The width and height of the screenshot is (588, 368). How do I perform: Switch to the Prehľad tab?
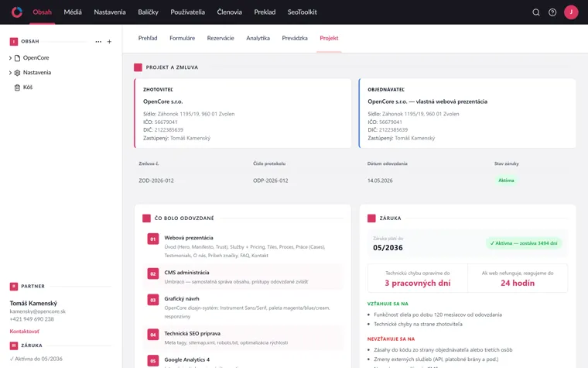pyautogui.click(x=148, y=38)
